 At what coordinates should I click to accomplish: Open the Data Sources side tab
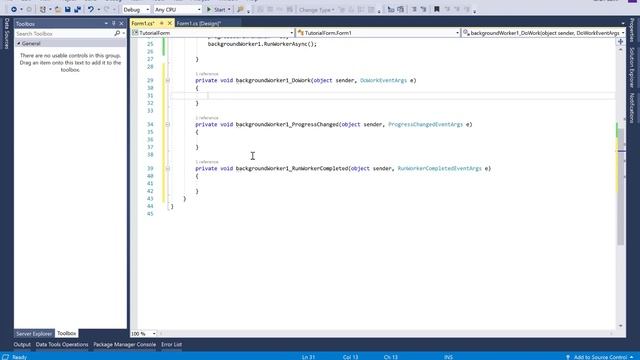coord(7,33)
